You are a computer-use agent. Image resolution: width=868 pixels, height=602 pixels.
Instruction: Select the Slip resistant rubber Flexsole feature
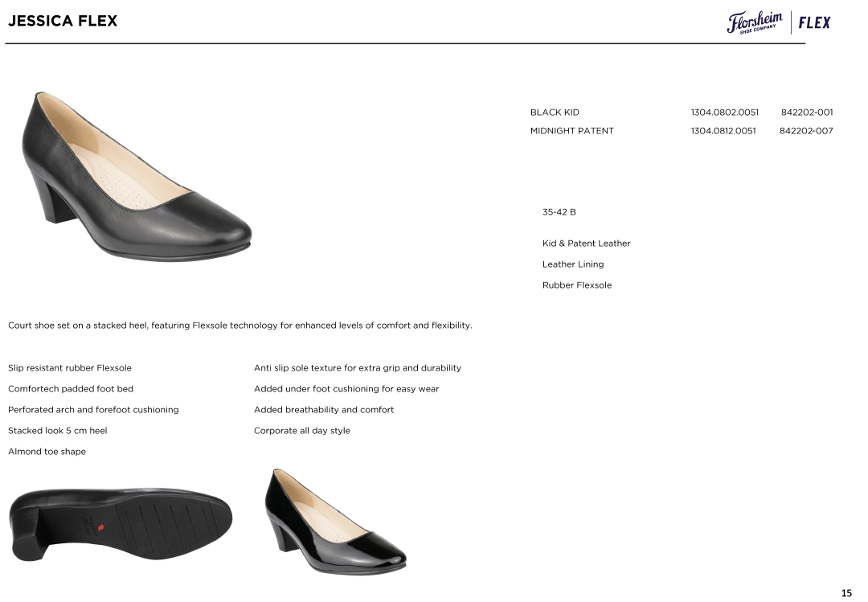(x=70, y=368)
